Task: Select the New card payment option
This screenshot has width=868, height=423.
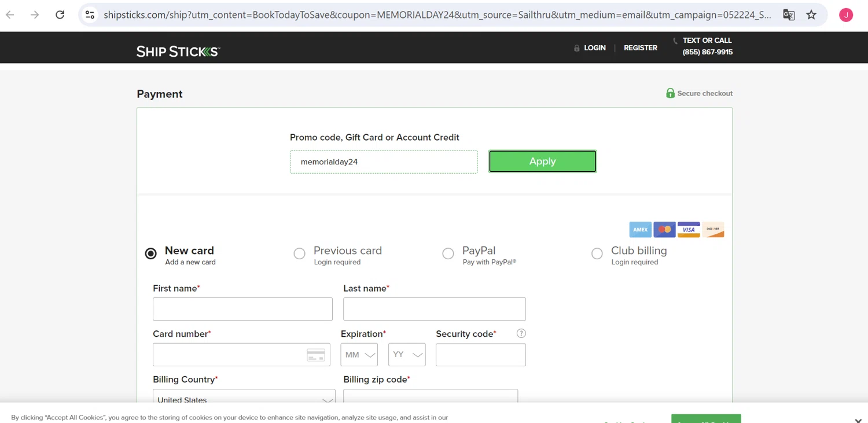Action: (151, 253)
